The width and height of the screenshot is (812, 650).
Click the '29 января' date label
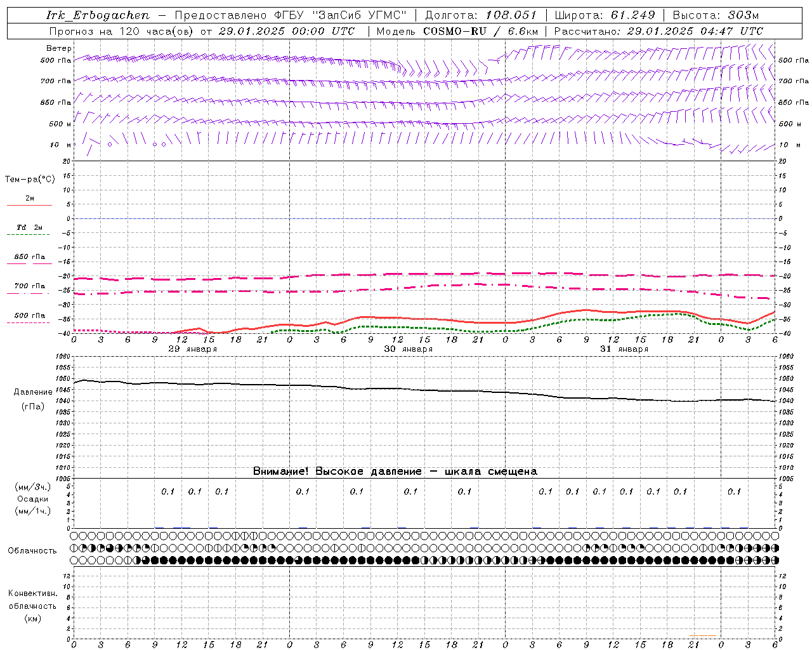pos(193,349)
